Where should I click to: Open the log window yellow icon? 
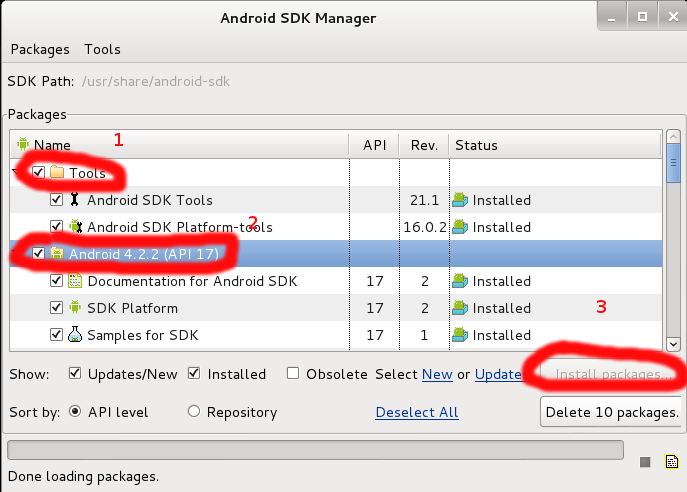pos(672,462)
